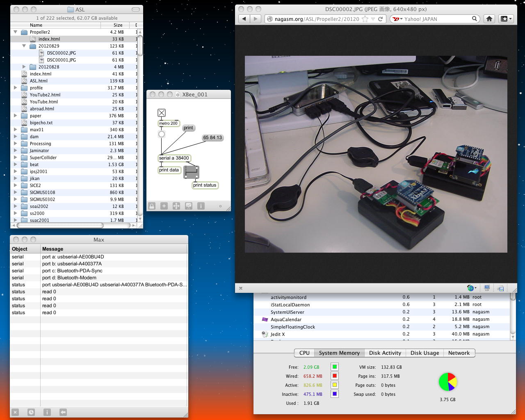
Task: Click the print message box
Action: pyautogui.click(x=188, y=128)
